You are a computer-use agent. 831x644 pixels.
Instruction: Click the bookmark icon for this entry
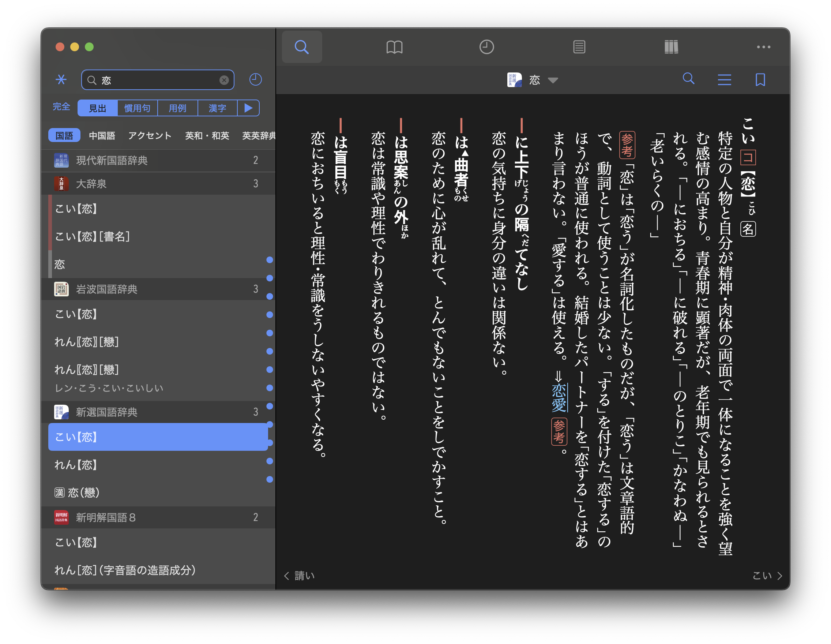[x=760, y=79]
